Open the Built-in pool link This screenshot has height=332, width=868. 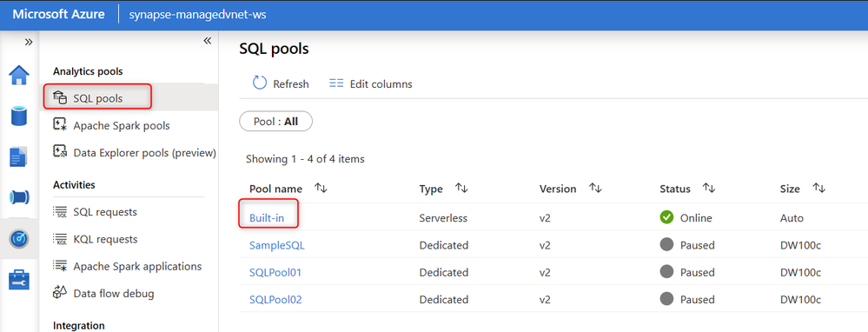click(267, 218)
